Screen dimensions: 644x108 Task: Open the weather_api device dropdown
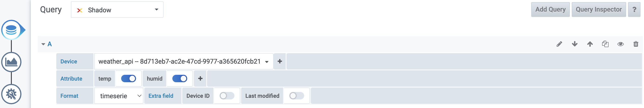(183, 61)
